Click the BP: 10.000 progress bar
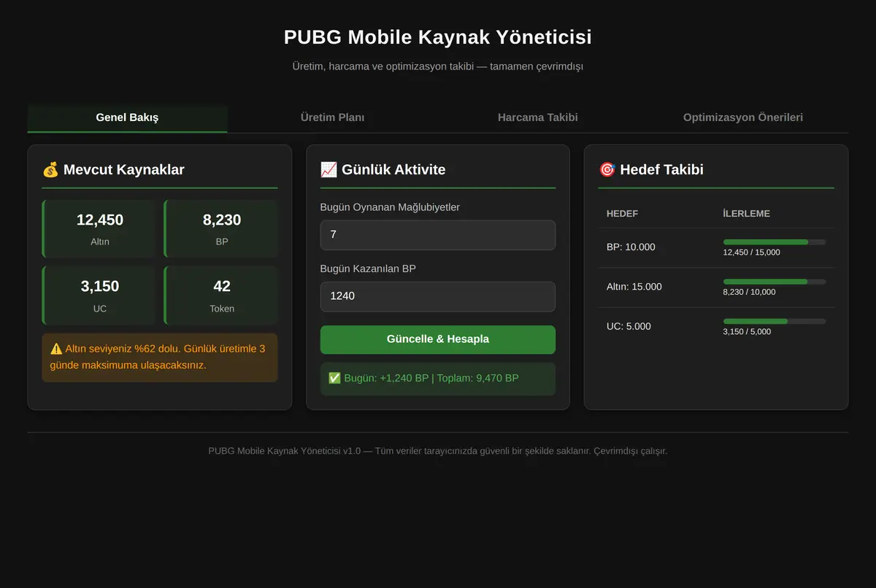The height and width of the screenshot is (588, 876). pos(775,241)
